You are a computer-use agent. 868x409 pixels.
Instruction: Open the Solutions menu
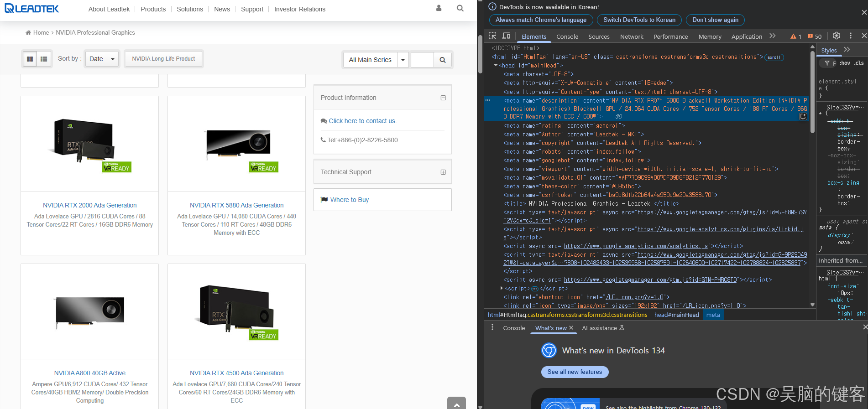[x=190, y=9]
